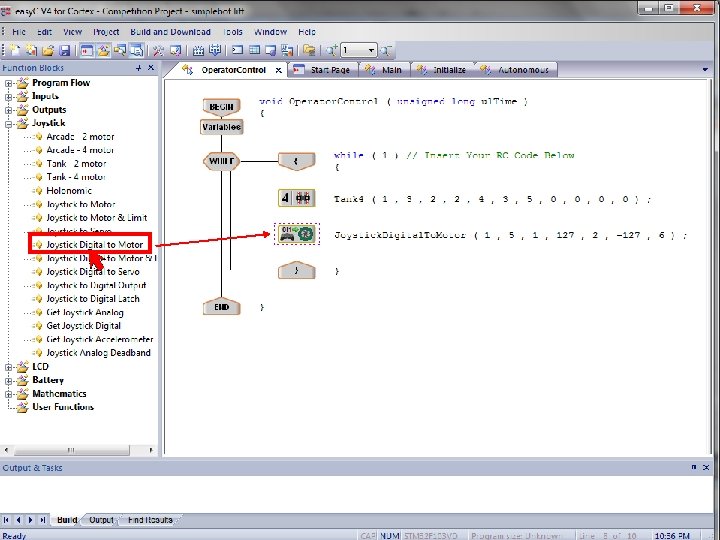Click the zoom in magnifier icon
Image resolution: width=720 pixels, height=540 pixels.
(332, 50)
